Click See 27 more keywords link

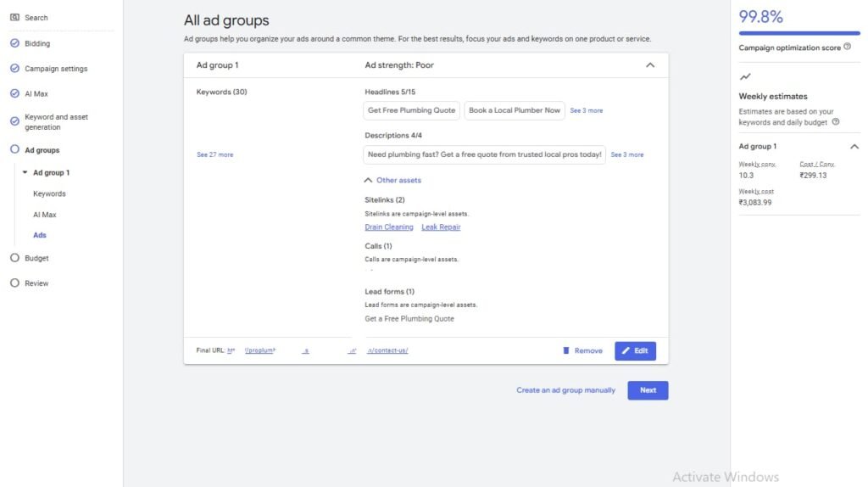214,154
